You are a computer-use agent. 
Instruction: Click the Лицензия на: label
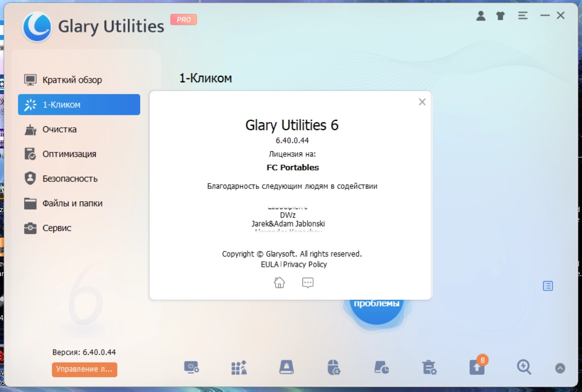tap(292, 154)
